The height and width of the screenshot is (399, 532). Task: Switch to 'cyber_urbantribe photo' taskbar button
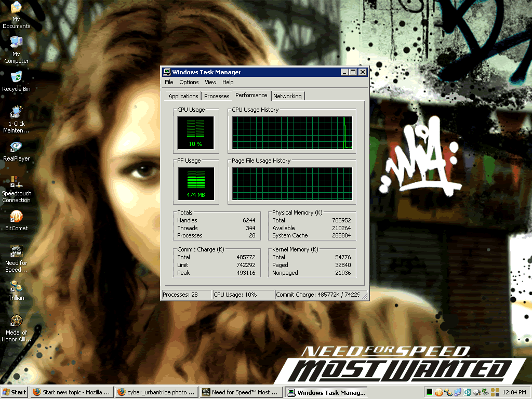(156, 392)
